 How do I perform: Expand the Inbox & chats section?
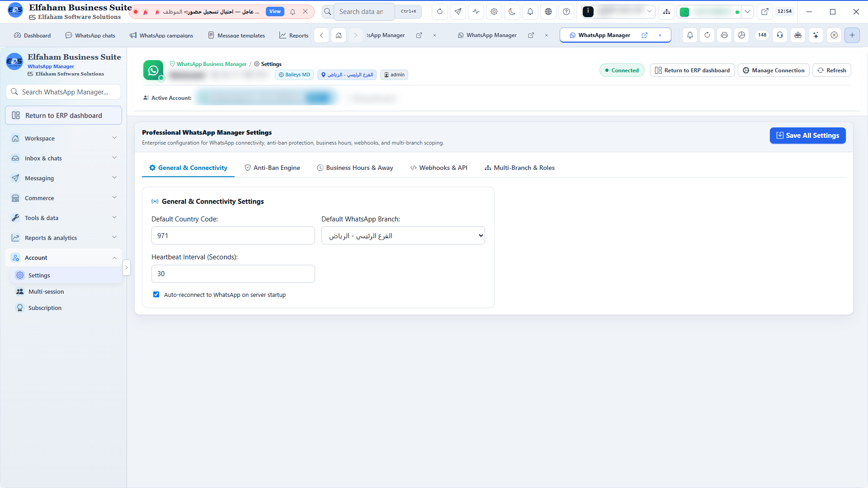click(63, 158)
